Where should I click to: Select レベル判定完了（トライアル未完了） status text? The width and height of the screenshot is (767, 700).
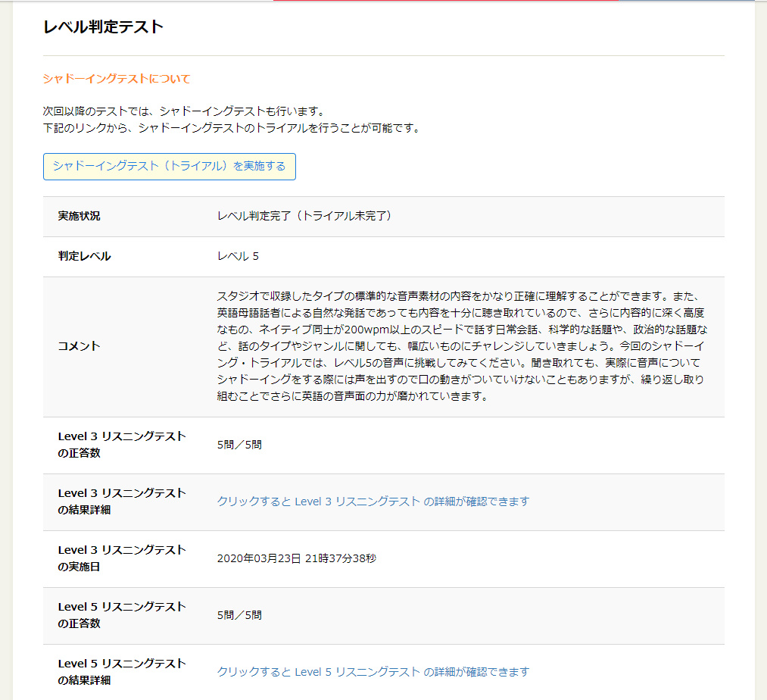click(304, 216)
